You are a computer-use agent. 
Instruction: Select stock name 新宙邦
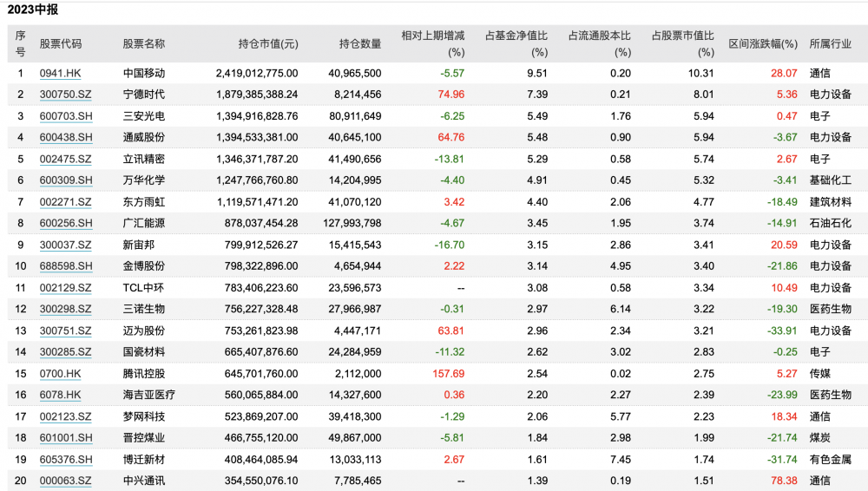139,245
